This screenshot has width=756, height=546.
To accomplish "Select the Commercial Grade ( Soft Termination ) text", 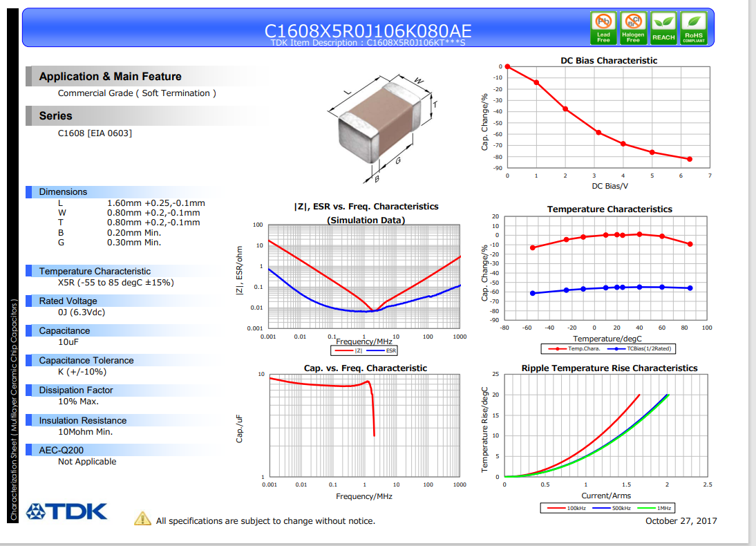I will click(137, 93).
